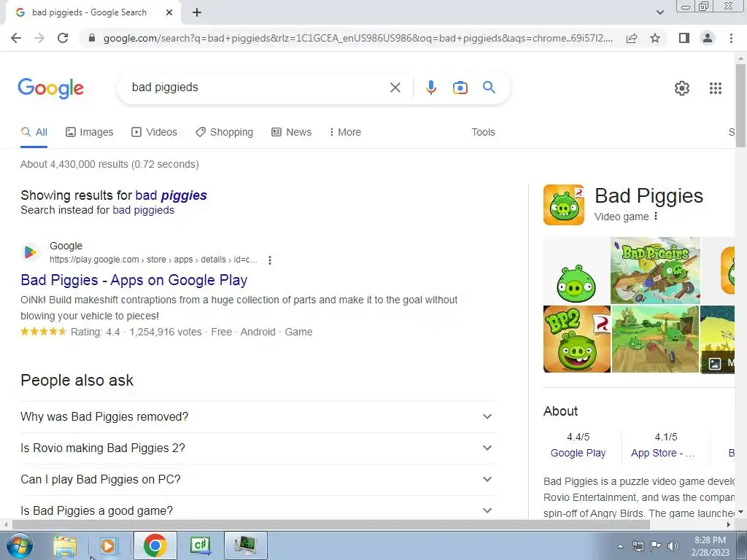
Task: Select the All results tab
Action: tap(34, 133)
